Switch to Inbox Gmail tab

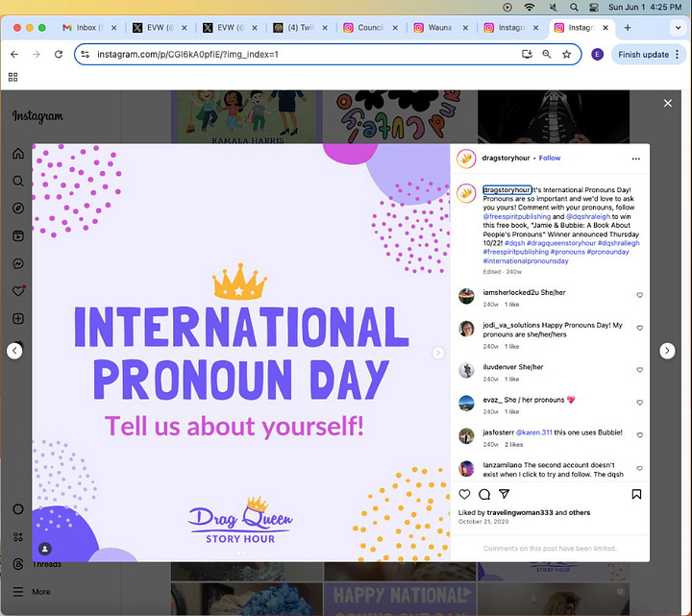click(x=85, y=27)
